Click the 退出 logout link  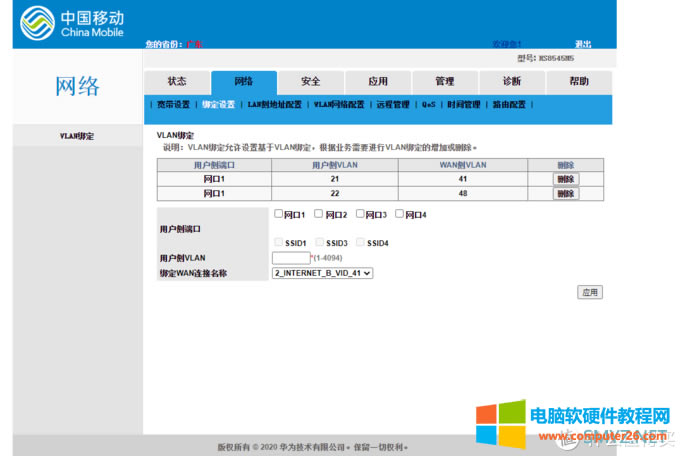tap(583, 44)
